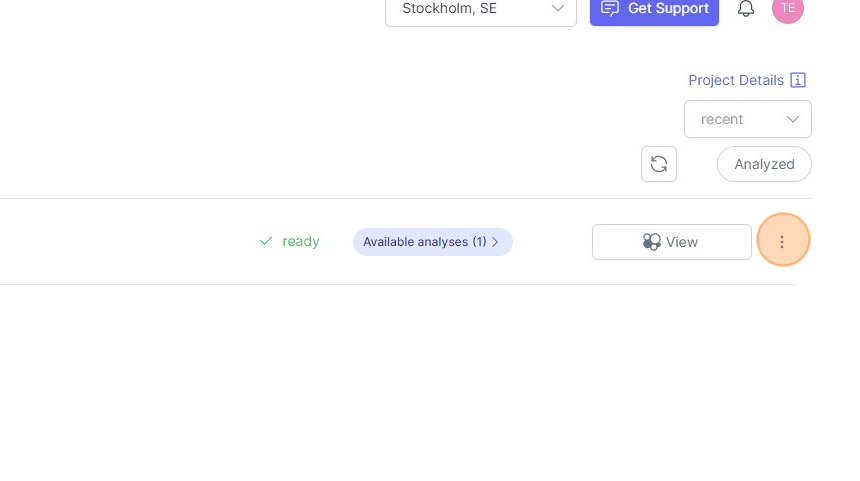Open the three-dot row options menu
Image resolution: width=860 pixels, height=481 pixels.
(x=783, y=240)
